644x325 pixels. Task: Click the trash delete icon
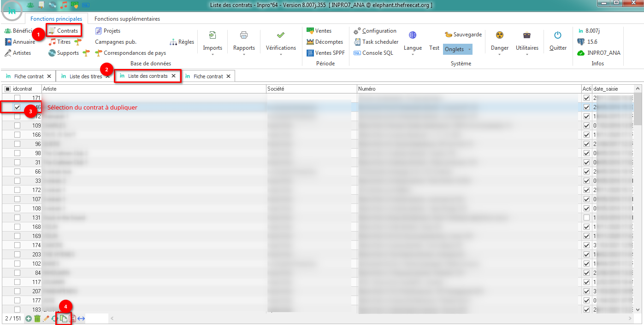pos(37,318)
